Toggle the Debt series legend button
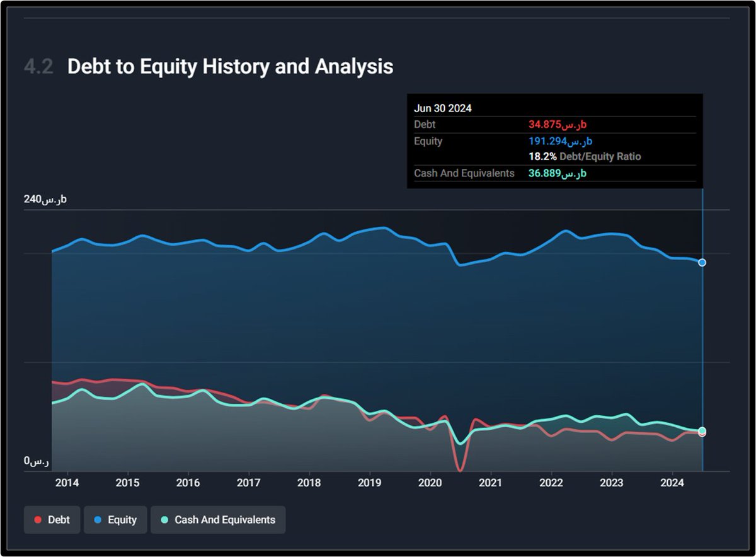The width and height of the screenshot is (756, 557). pos(52,520)
